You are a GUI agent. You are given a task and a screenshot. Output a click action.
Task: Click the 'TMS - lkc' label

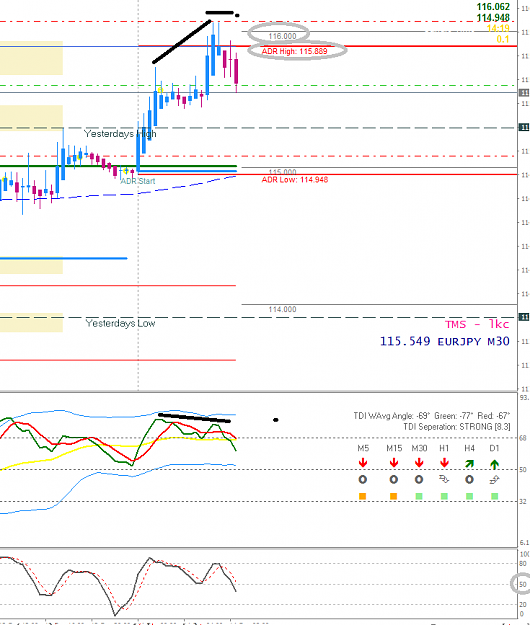click(477, 324)
